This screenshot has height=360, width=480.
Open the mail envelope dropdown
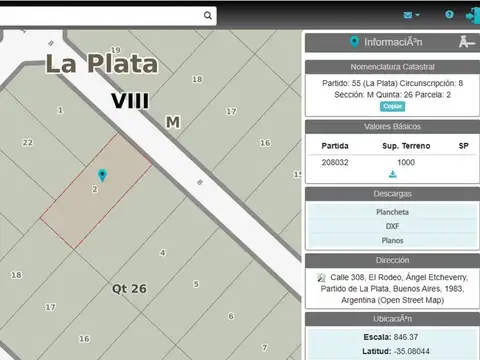(x=411, y=15)
